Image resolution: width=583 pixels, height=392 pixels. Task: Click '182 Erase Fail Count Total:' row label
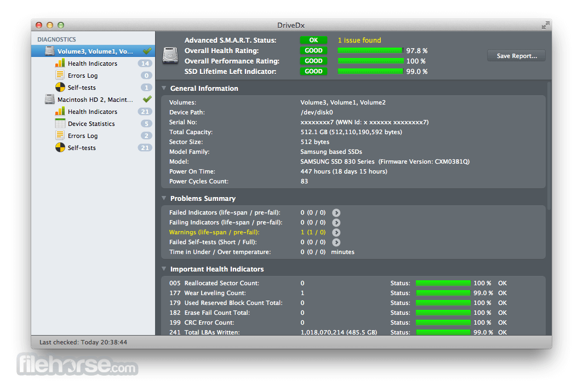click(209, 313)
